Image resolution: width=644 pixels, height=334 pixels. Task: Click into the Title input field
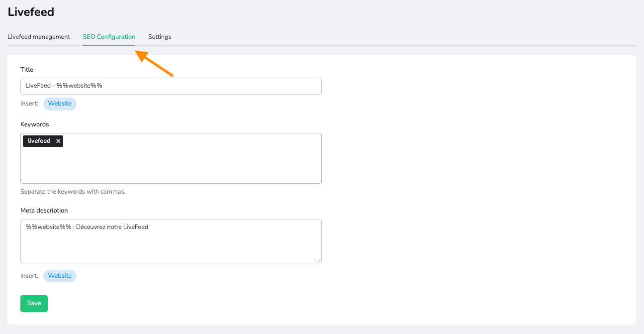point(171,86)
